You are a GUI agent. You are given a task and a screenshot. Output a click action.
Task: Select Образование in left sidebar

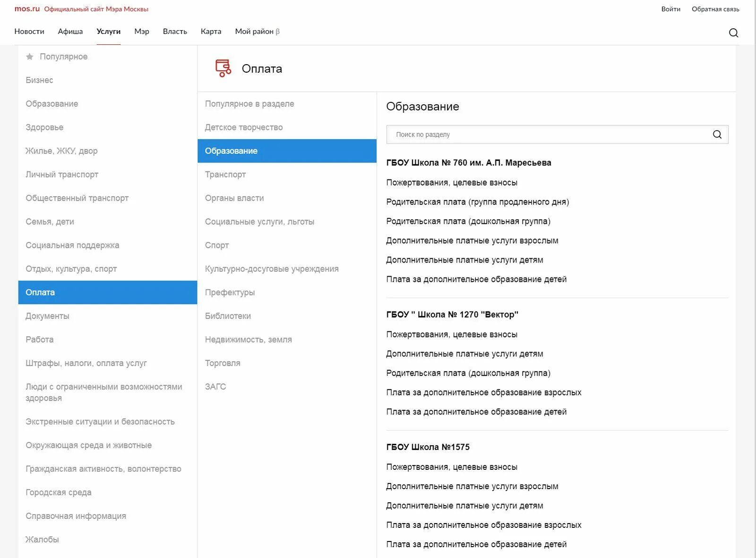(108, 104)
